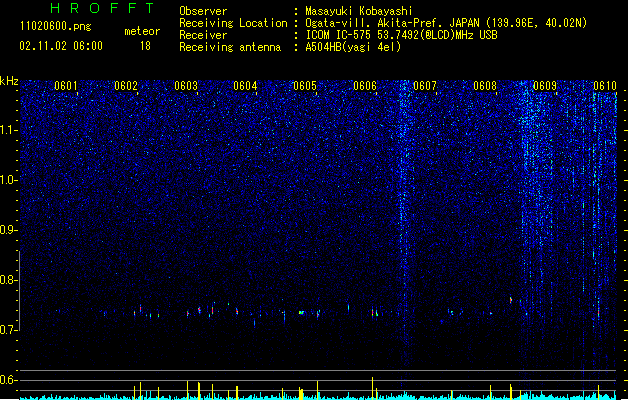Click the HROFFT title text
The image size is (629, 400).
click(102, 8)
